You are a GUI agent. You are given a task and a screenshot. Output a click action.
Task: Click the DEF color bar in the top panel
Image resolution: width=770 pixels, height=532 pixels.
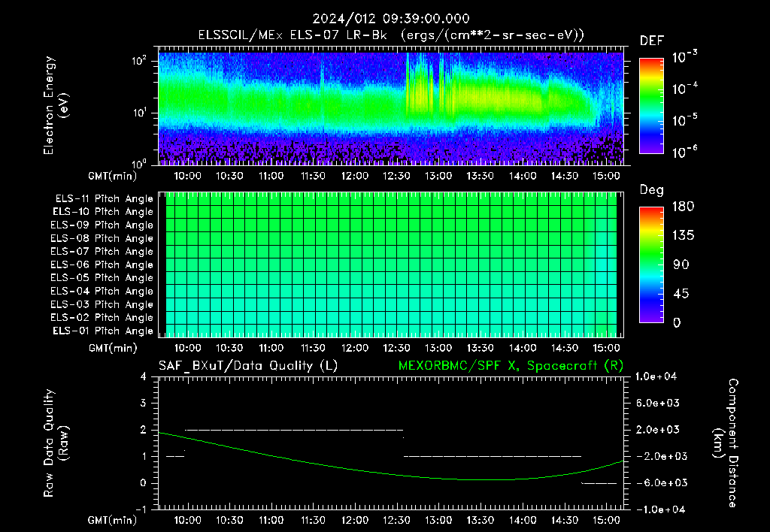[x=651, y=105]
